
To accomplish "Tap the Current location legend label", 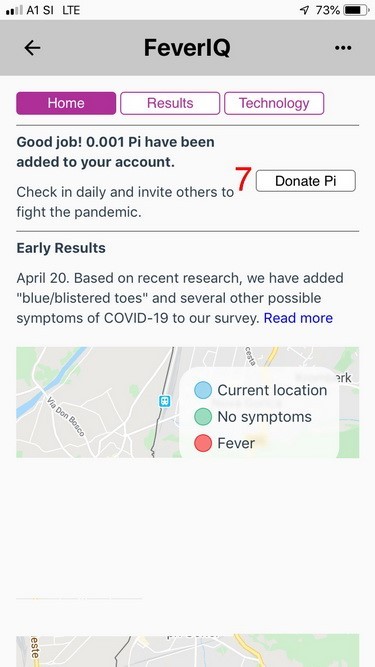I will [x=272, y=390].
